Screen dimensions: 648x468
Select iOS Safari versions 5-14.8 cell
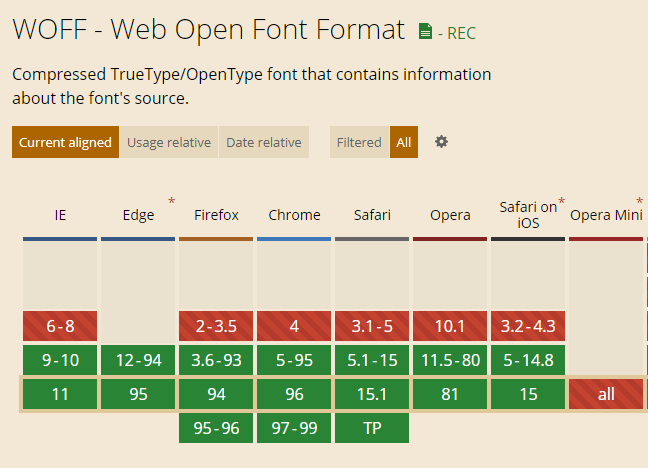[528, 360]
